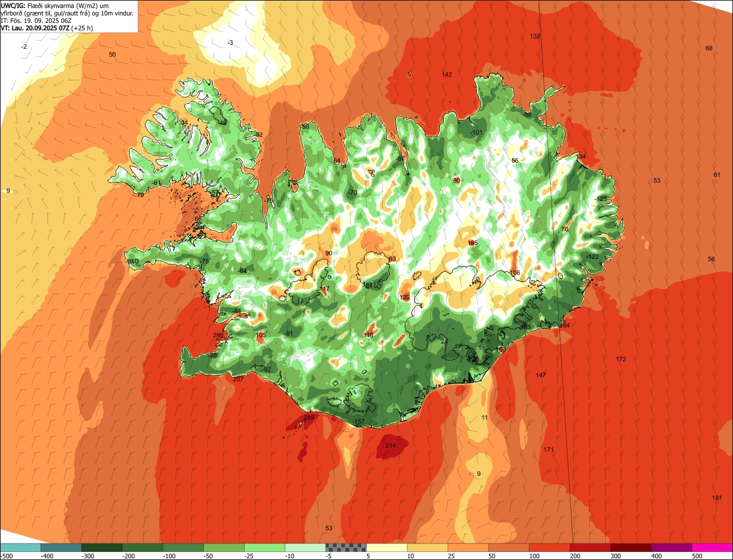Screen dimensions: 733x560
Task: Select the purple swatch between 400 and 500
Action: click(x=671, y=547)
